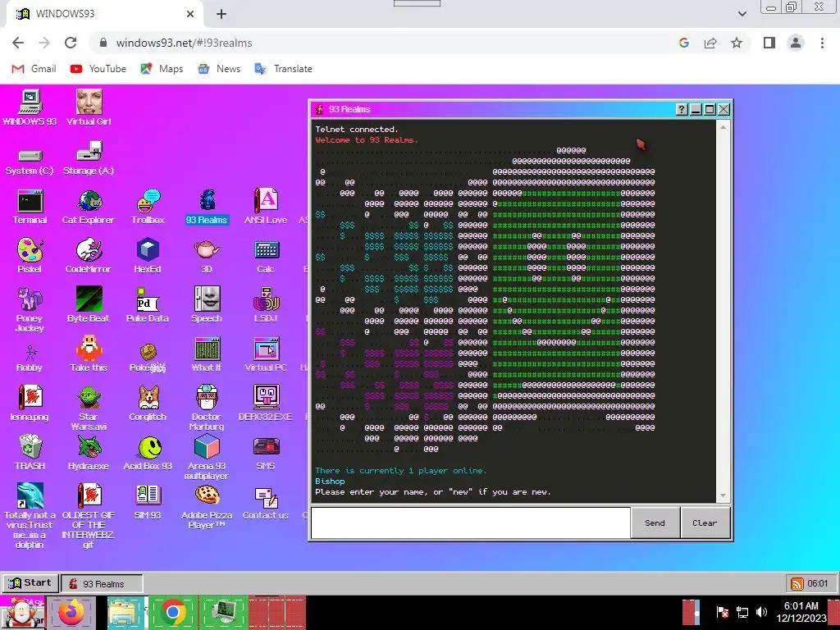Open the Storage (A:) floppy icon
The image size is (840, 630).
tap(89, 158)
